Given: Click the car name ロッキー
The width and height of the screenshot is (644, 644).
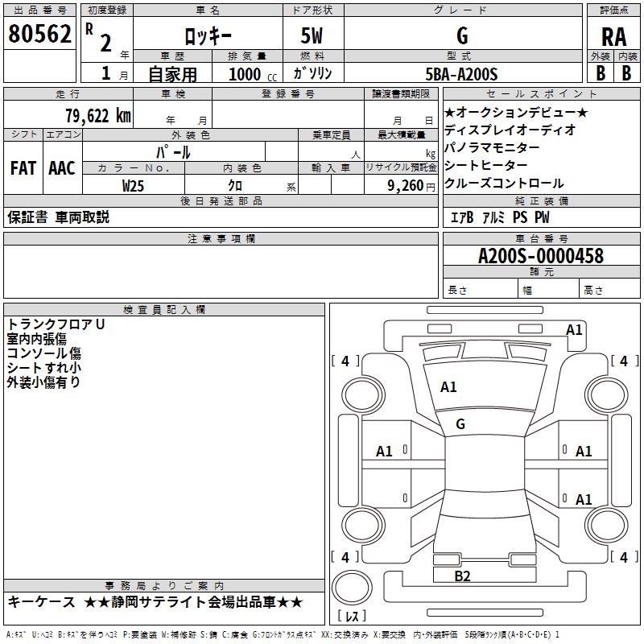Looking at the screenshot, I should tap(206, 36).
